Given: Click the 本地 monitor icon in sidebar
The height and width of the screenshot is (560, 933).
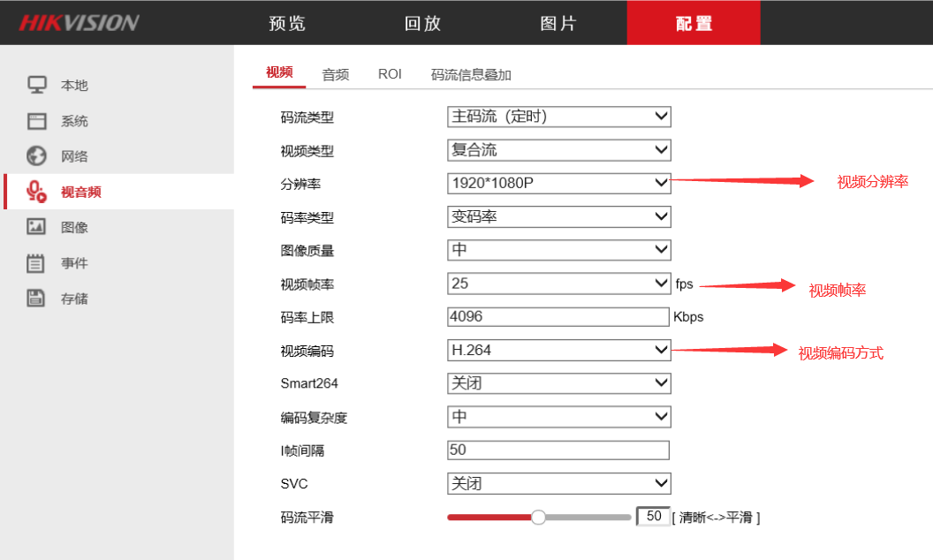Looking at the screenshot, I should pyautogui.click(x=37, y=85).
